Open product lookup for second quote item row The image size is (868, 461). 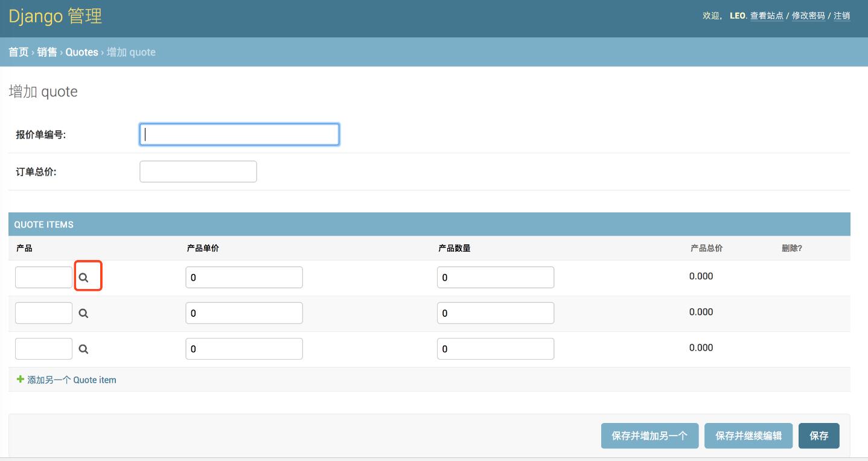pyautogui.click(x=84, y=313)
